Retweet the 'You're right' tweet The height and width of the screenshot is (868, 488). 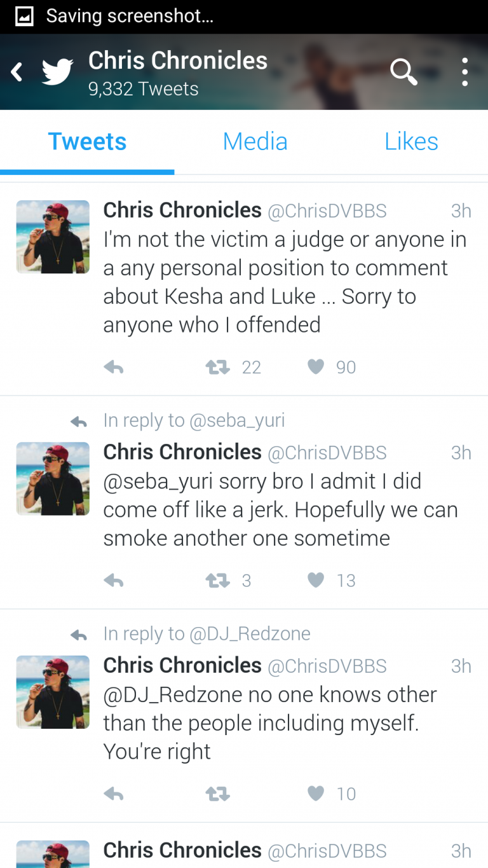[x=217, y=794]
